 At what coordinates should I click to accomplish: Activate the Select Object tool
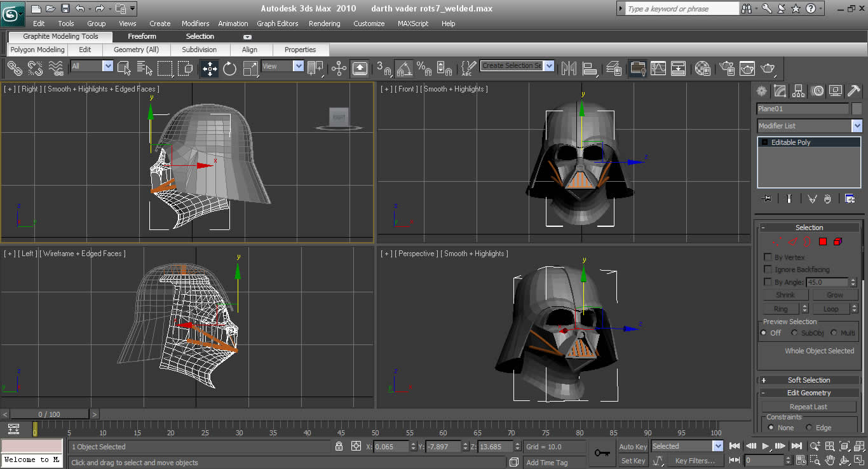125,68
